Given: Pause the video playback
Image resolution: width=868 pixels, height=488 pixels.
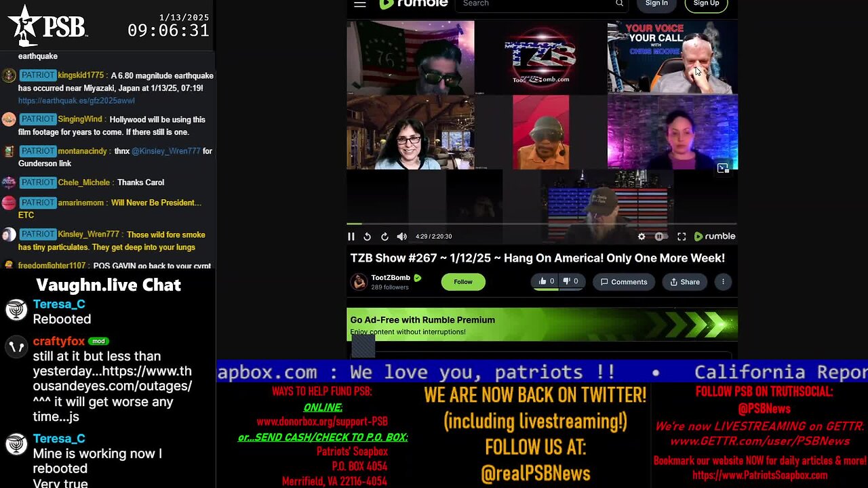Looking at the screenshot, I should 351,237.
